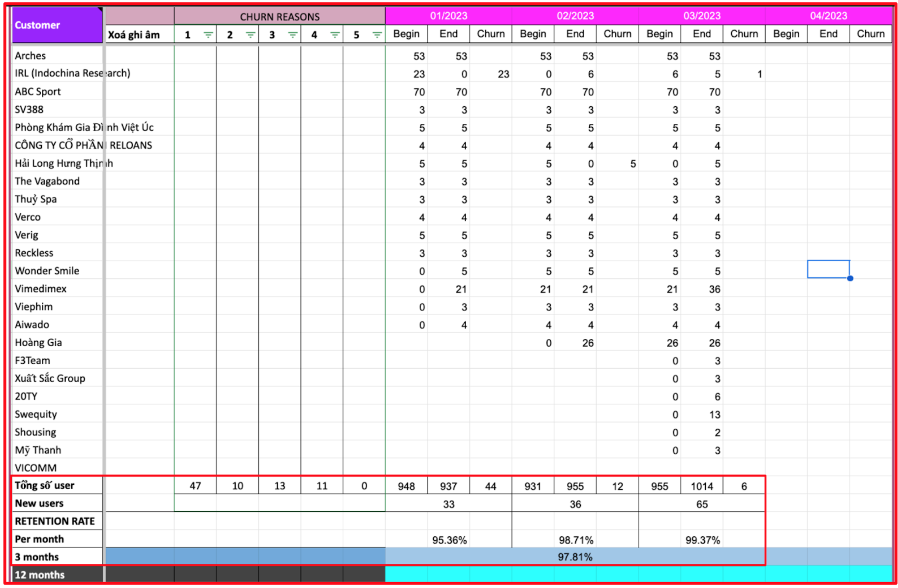
Task: Open the filter for churn reason column 2
Action: pyautogui.click(x=250, y=35)
